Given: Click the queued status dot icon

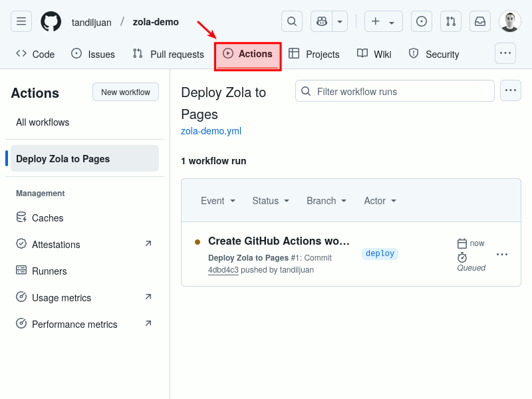Looking at the screenshot, I should tap(198, 242).
